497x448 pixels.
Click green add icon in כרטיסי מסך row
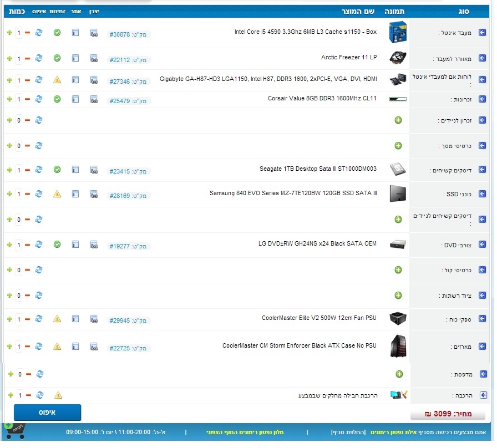[x=398, y=146]
